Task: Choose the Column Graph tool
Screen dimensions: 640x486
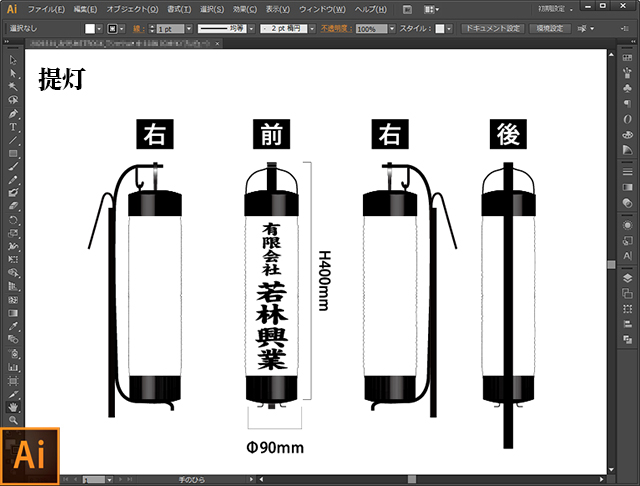Action: tap(13, 367)
